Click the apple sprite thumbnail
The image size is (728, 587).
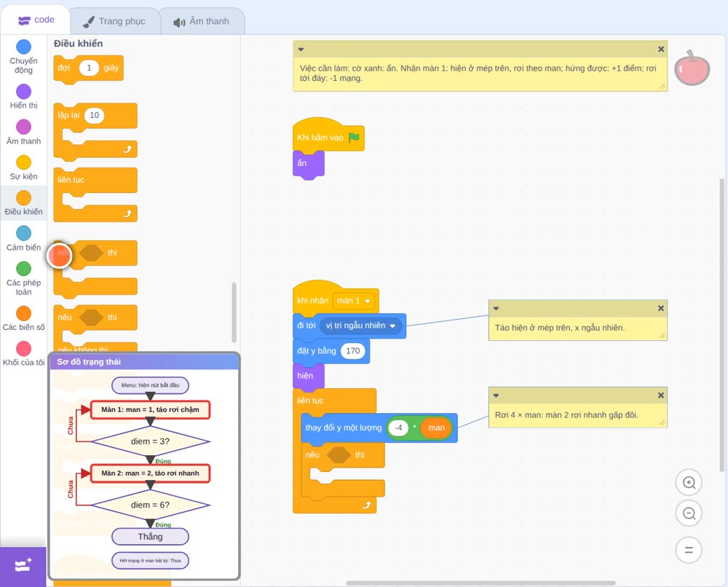[x=692, y=68]
